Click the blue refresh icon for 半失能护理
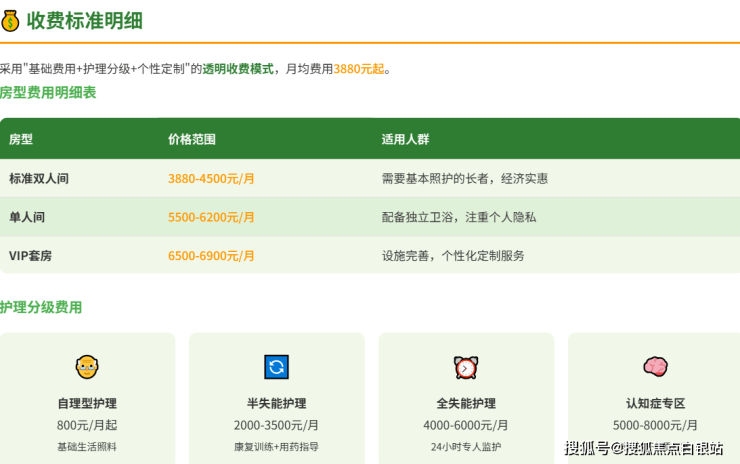This screenshot has width=740, height=464. click(276, 367)
